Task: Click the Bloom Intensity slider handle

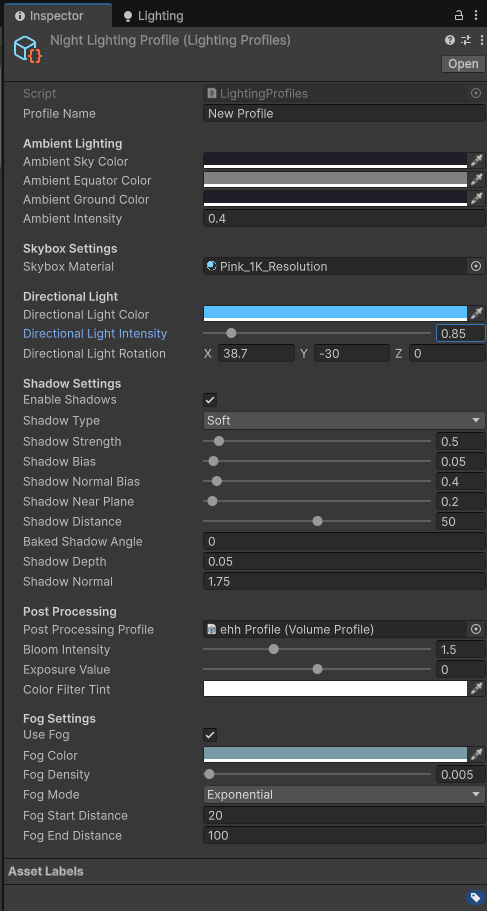Action: (274, 650)
